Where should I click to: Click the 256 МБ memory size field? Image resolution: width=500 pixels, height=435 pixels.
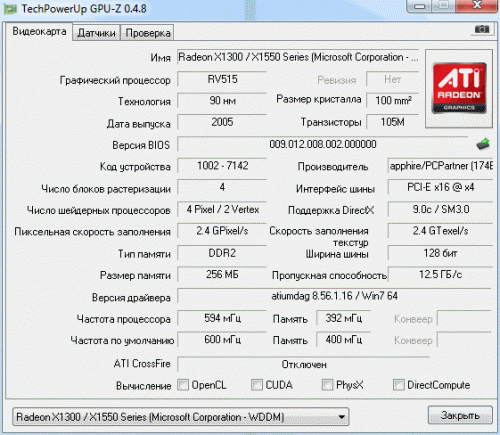tap(222, 275)
